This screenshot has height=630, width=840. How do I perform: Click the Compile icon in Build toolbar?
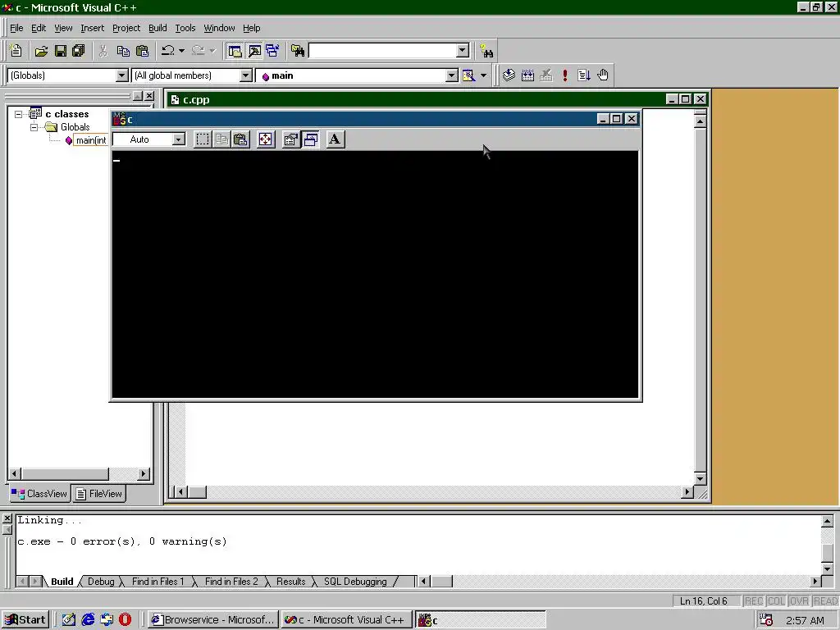tap(509, 75)
